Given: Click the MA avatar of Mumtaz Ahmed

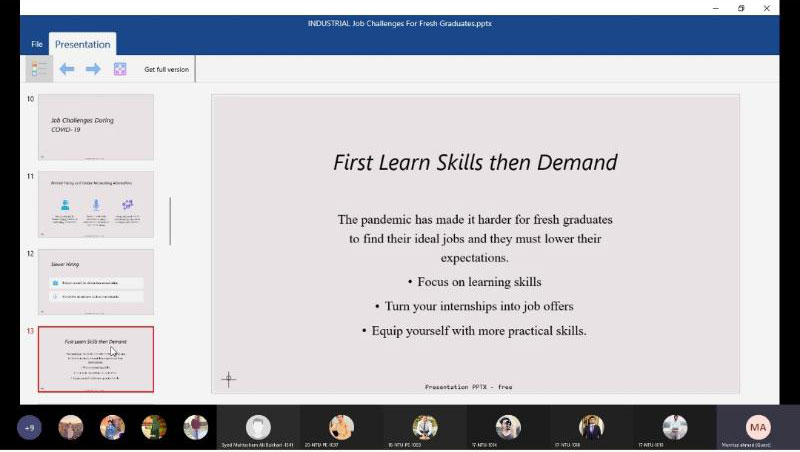Looking at the screenshot, I should point(758,427).
